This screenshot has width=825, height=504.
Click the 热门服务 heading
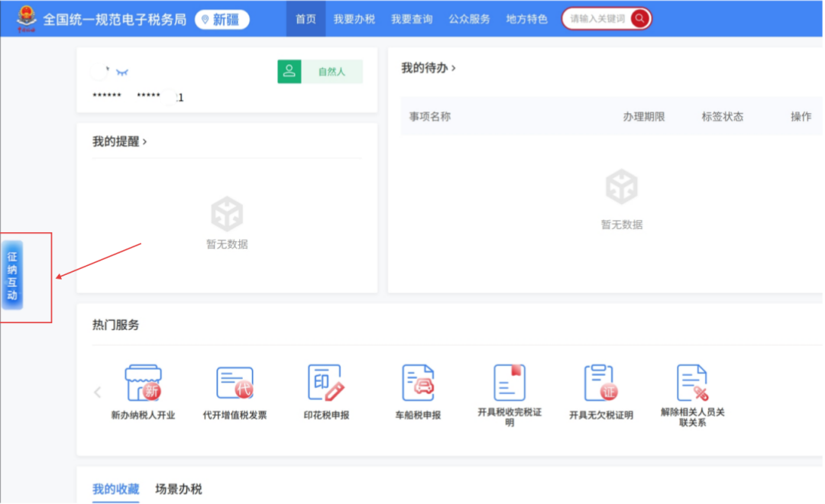tap(116, 325)
